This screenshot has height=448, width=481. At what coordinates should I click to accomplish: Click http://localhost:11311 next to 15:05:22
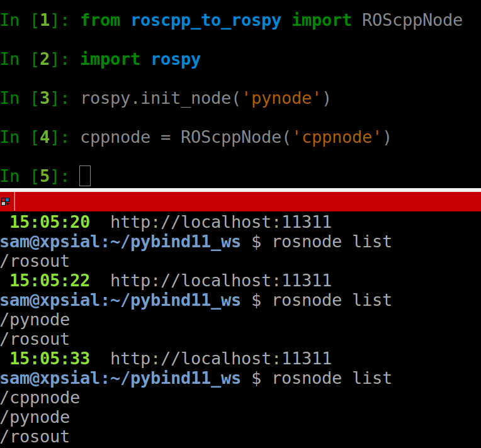[221, 281]
